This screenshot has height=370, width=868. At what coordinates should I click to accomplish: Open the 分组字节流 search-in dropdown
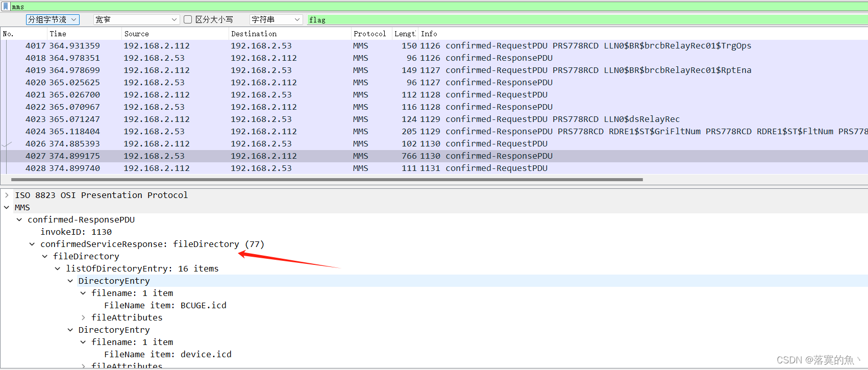click(x=53, y=19)
